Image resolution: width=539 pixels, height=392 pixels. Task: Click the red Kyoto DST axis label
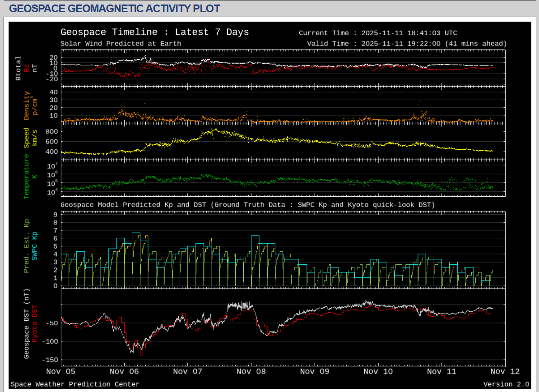[x=35, y=324]
